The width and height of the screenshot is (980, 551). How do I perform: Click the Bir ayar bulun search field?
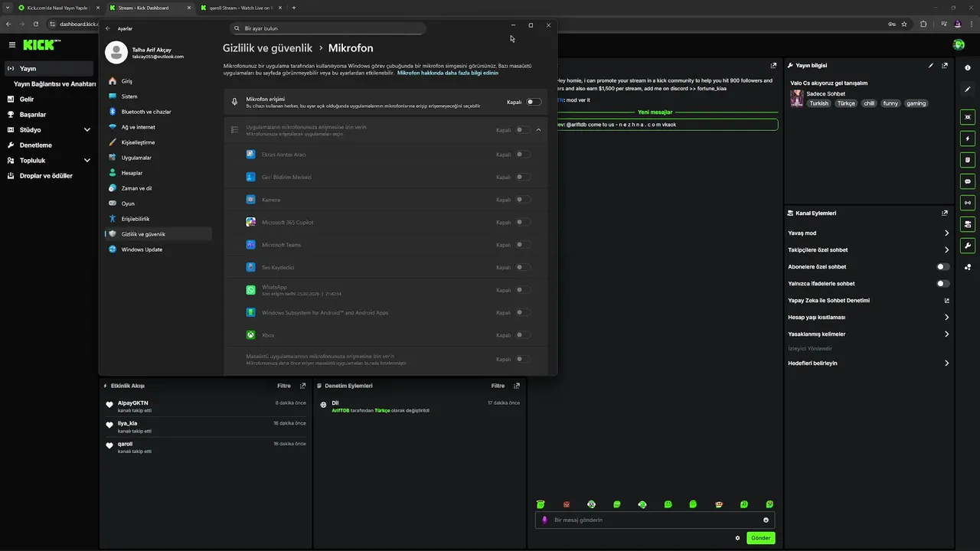click(328, 28)
